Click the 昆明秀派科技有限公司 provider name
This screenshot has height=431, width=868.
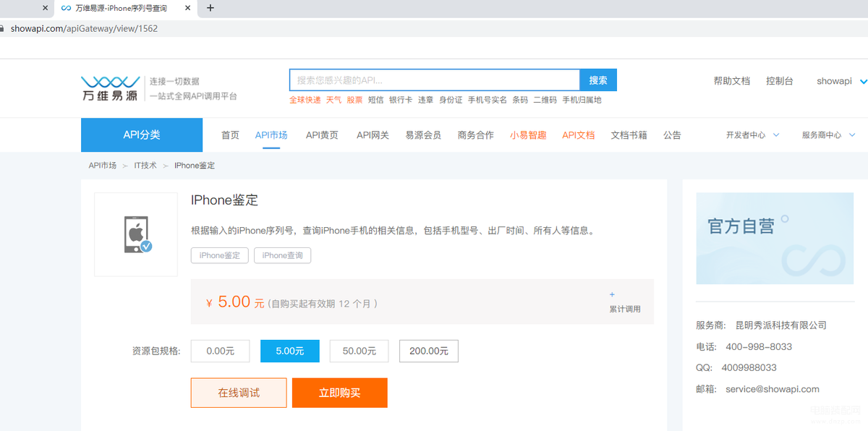coord(781,325)
